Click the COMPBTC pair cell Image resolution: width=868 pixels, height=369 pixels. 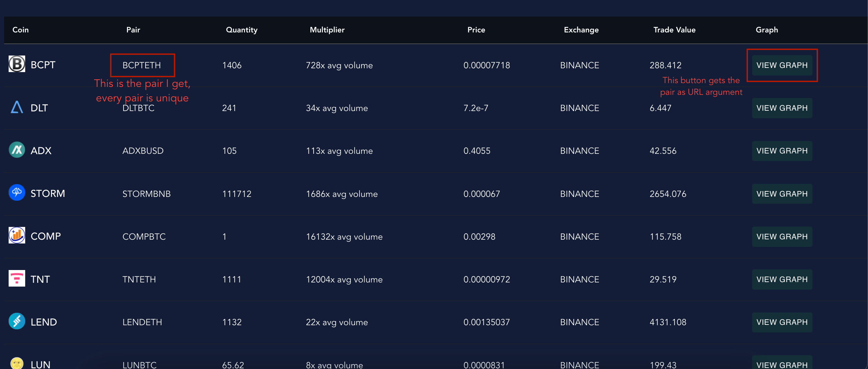point(144,237)
